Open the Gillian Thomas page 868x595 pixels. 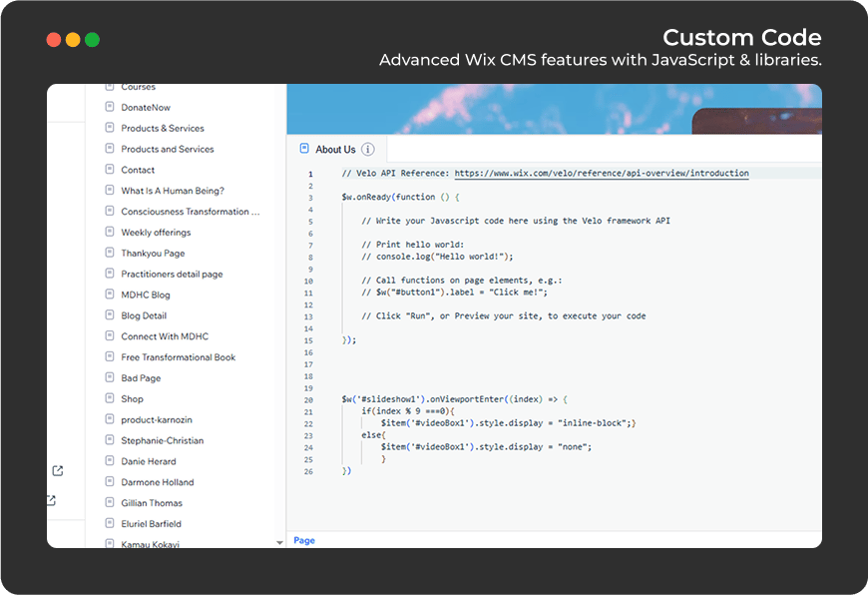coord(152,503)
